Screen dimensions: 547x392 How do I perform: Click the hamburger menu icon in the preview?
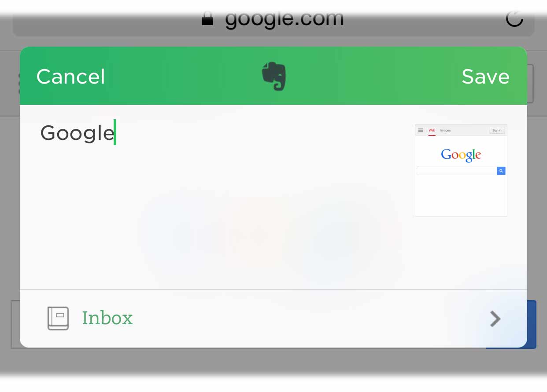tap(421, 130)
